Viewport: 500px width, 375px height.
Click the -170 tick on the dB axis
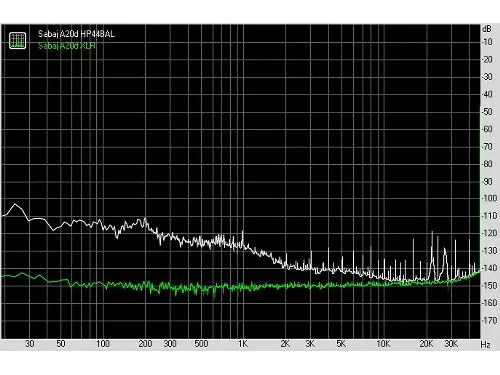pyautogui.click(x=489, y=320)
